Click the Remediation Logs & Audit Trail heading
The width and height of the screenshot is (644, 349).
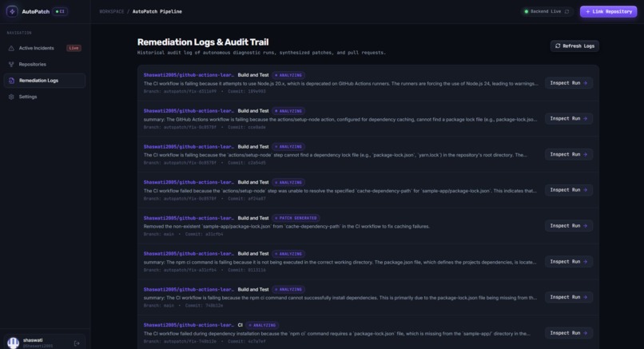point(203,42)
